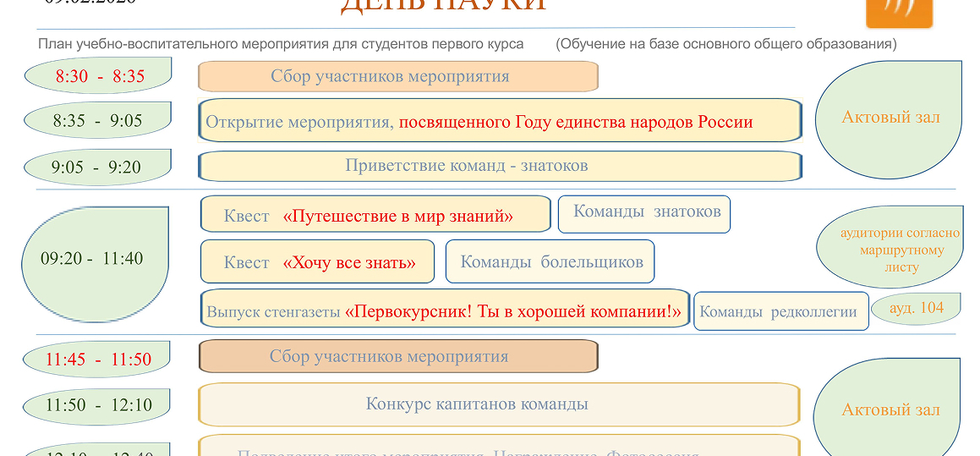Screen dimensions: 980x456
Task: Select the quest 'Путешествие в мир знаний' box
Action: click(375, 214)
